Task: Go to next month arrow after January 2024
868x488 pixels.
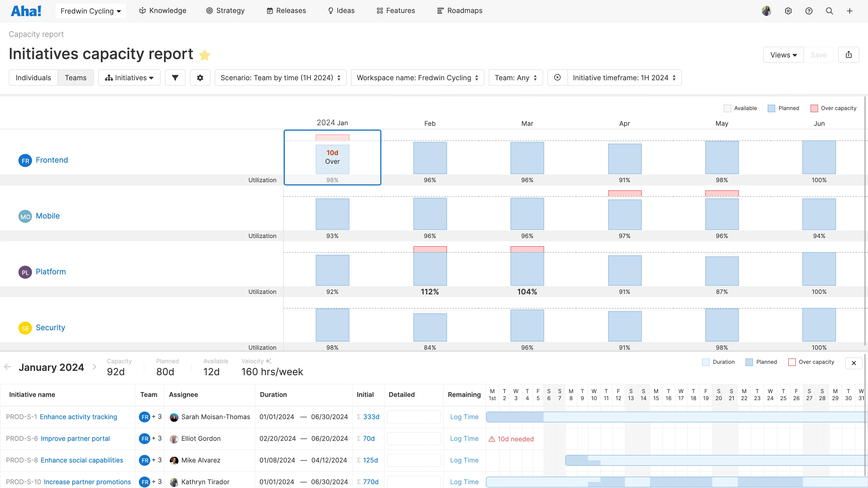Action: click(x=94, y=367)
